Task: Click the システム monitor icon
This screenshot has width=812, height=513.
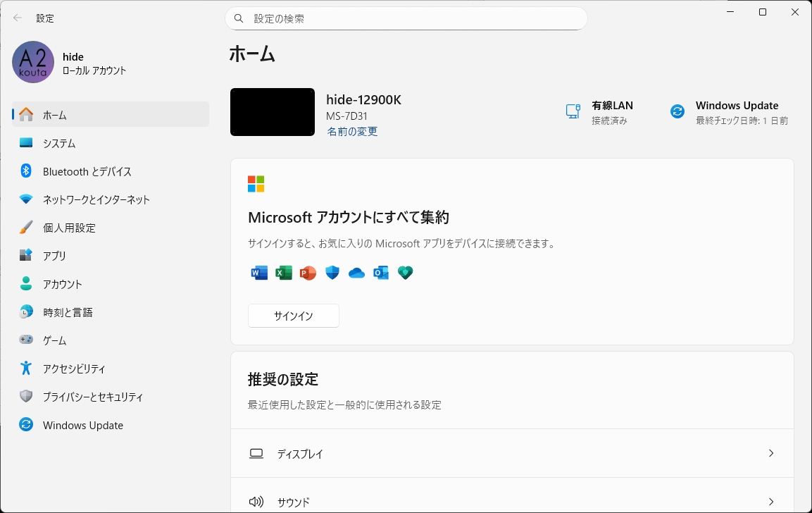Action: pos(26,142)
